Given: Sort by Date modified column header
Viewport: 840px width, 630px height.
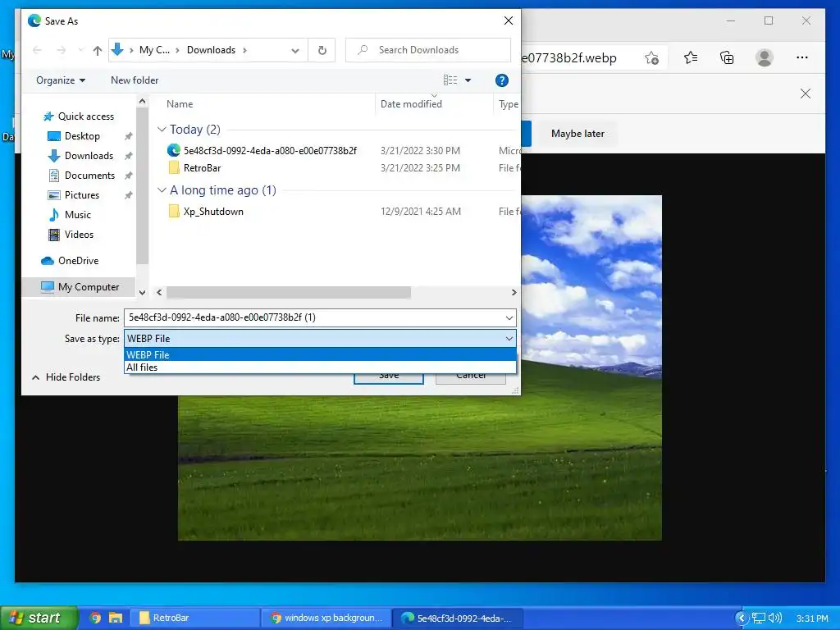Looking at the screenshot, I should (412, 104).
